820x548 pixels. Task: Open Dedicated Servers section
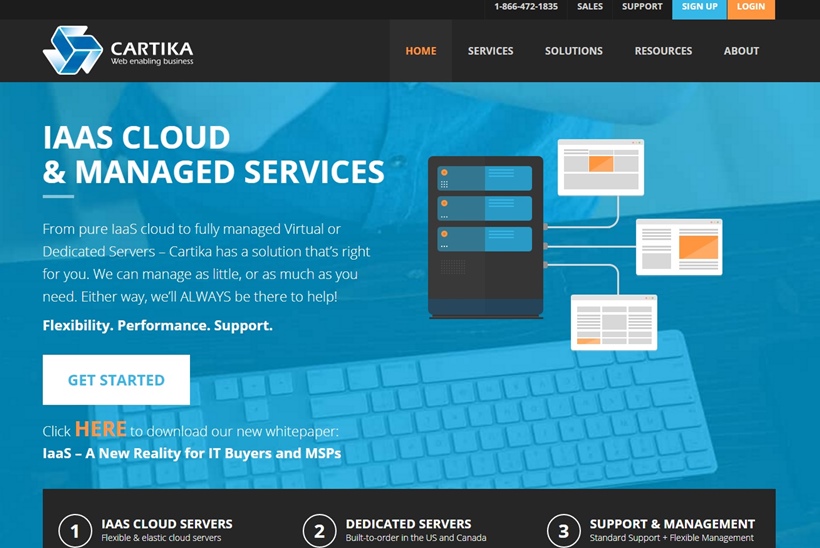[408, 524]
